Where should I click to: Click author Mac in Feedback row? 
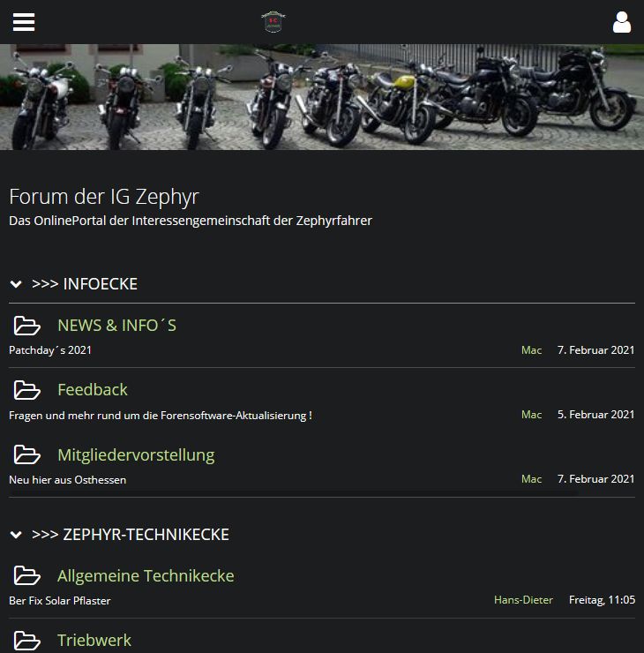tap(532, 415)
